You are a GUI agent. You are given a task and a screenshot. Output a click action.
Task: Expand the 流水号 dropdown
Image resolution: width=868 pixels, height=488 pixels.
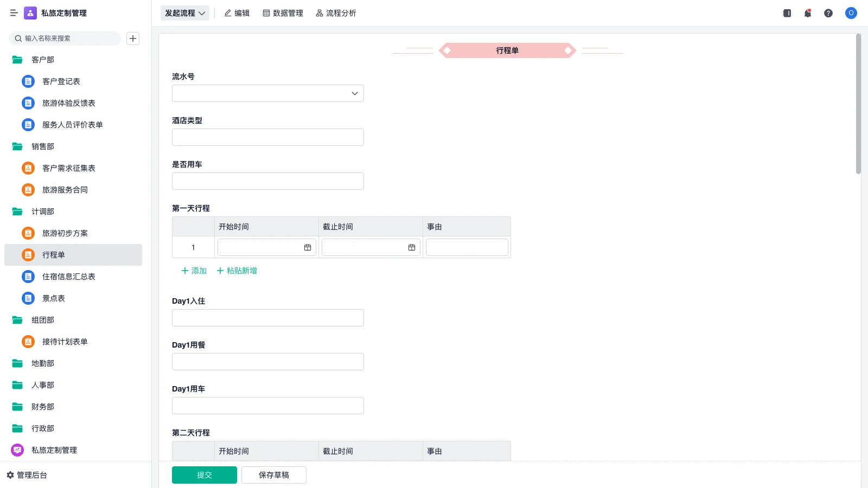[x=354, y=93]
